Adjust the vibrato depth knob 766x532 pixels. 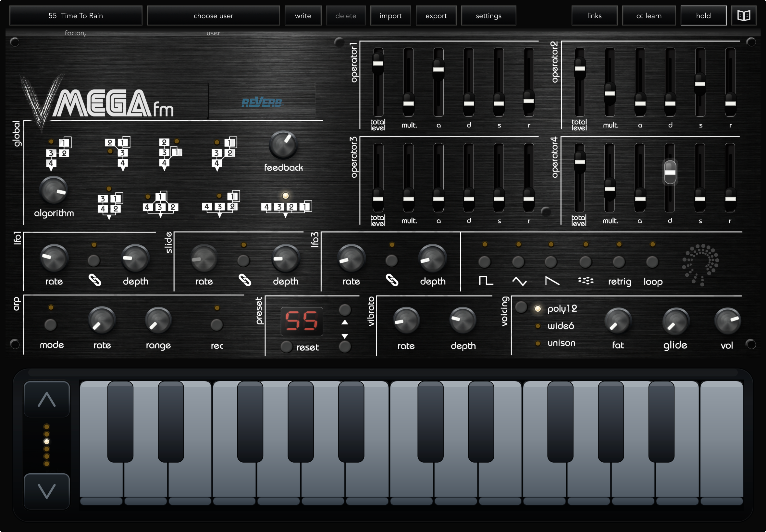(x=463, y=320)
